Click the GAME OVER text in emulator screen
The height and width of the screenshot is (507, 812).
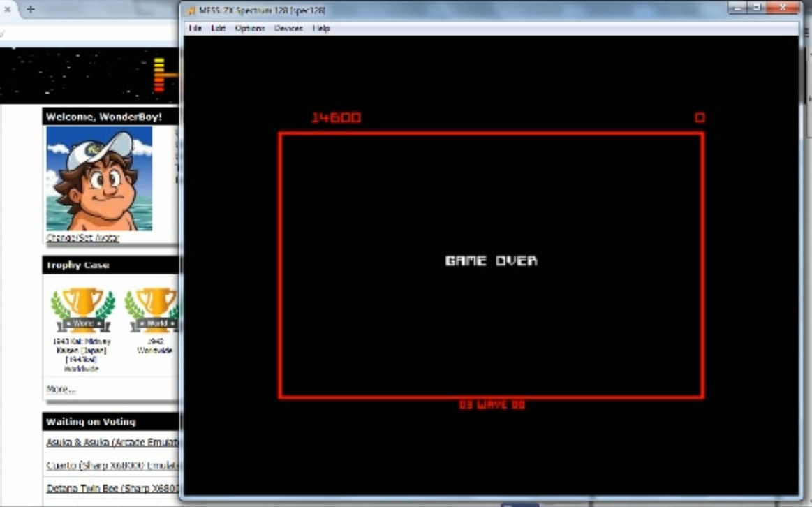tap(492, 261)
